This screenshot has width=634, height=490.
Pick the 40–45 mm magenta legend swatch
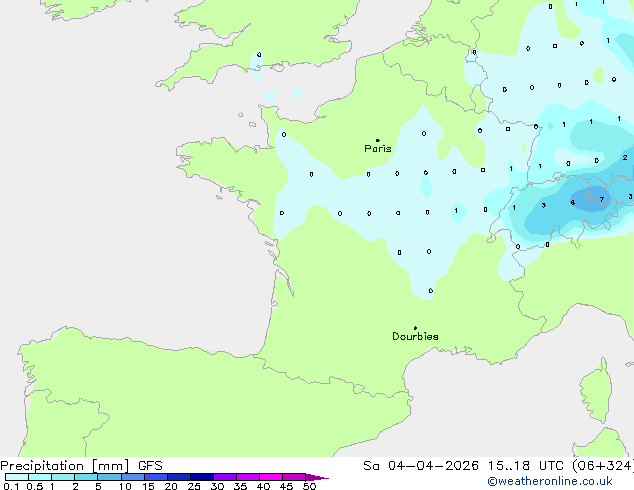tap(271, 477)
